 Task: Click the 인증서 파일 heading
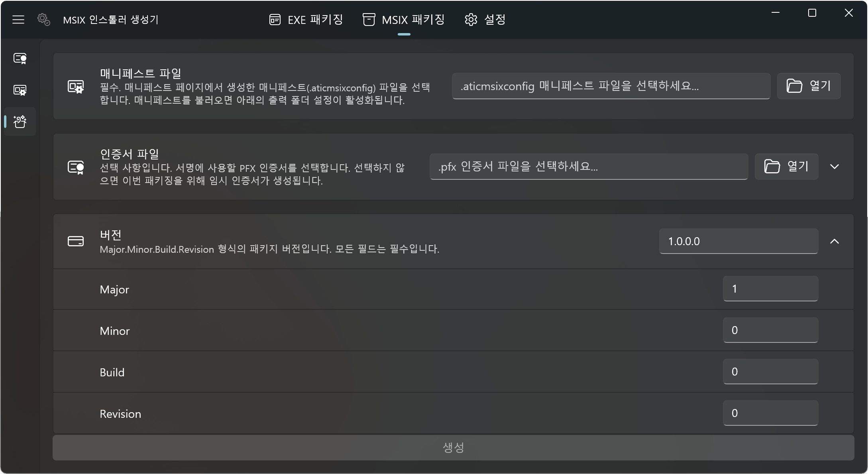point(130,154)
